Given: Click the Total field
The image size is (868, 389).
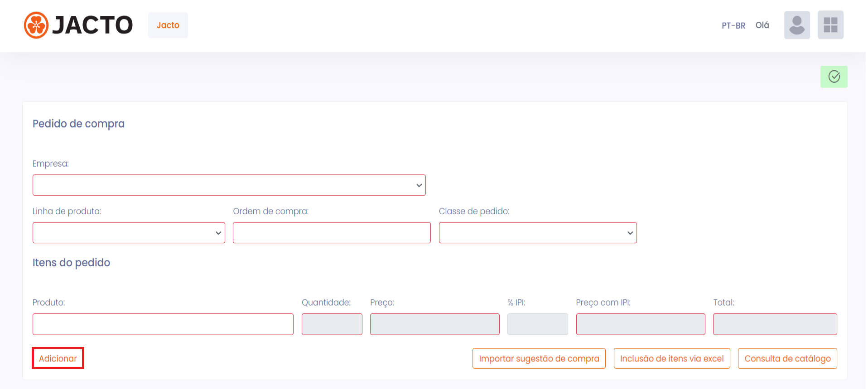Looking at the screenshot, I should tap(775, 324).
